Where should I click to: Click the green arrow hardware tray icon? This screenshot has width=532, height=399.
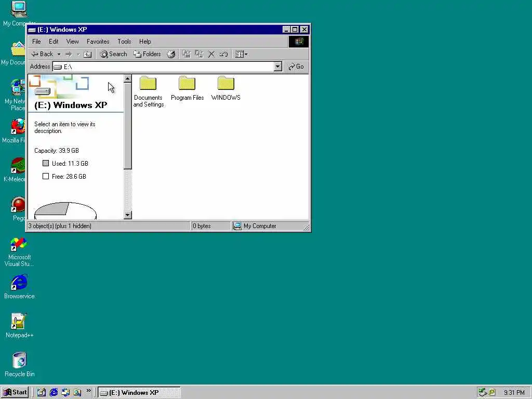coord(483,393)
